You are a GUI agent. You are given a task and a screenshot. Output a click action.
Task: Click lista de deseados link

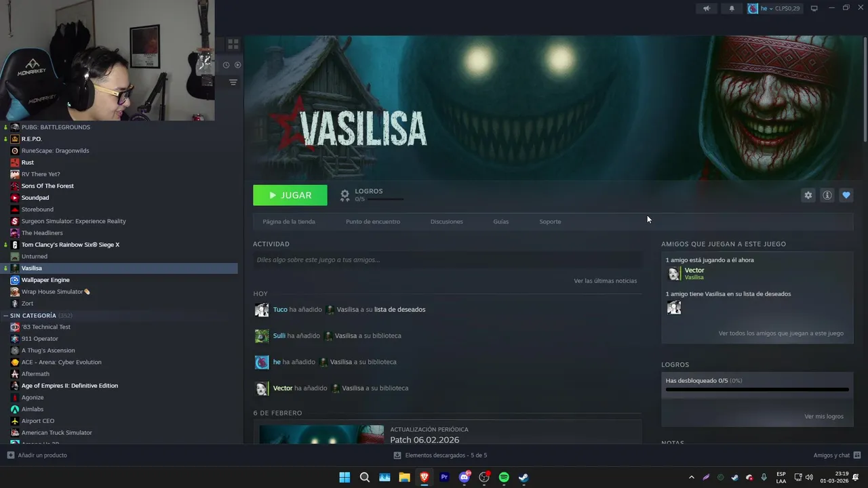point(400,310)
